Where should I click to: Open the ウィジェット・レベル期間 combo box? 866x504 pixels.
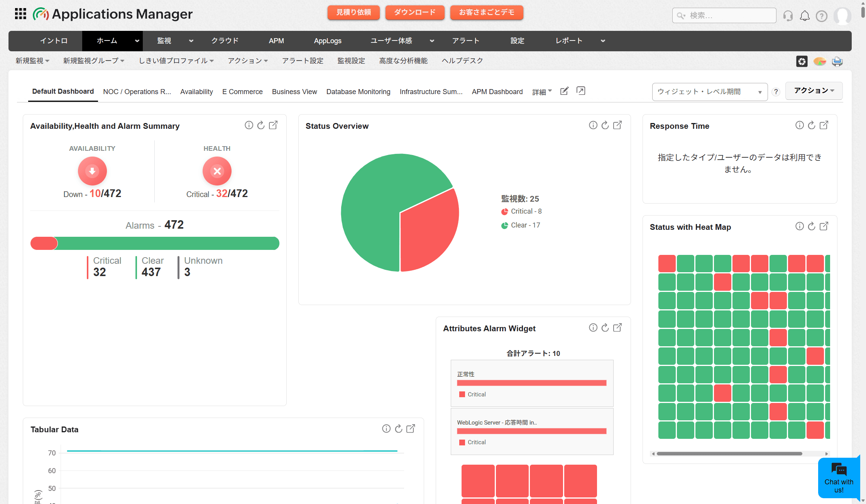710,92
